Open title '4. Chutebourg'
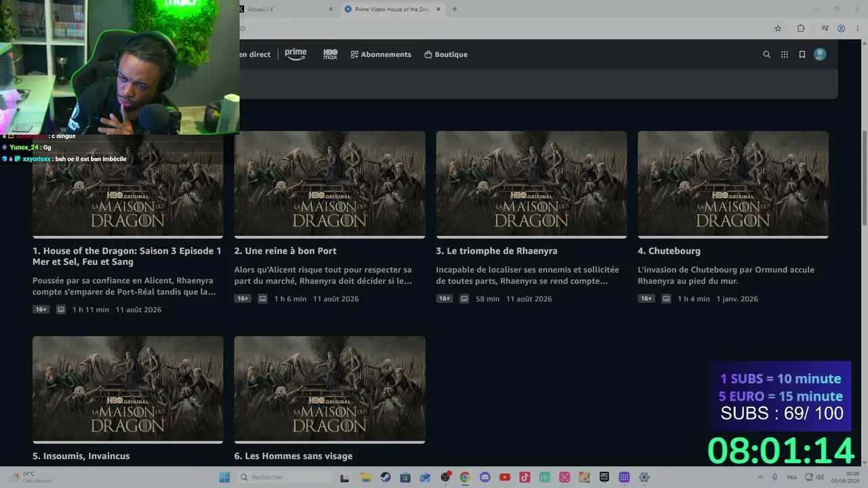Image resolution: width=868 pixels, height=488 pixels. pos(669,251)
